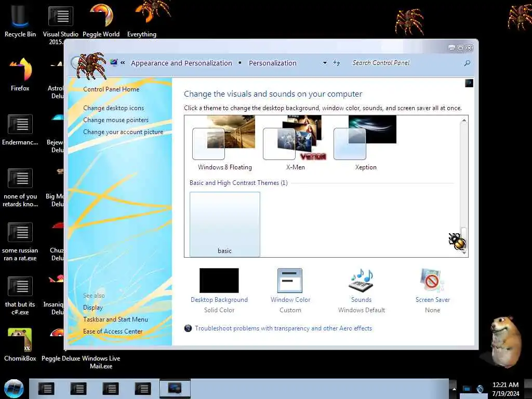This screenshot has width=532, height=399.
Task: Open Change your account picture link
Action: point(123,132)
